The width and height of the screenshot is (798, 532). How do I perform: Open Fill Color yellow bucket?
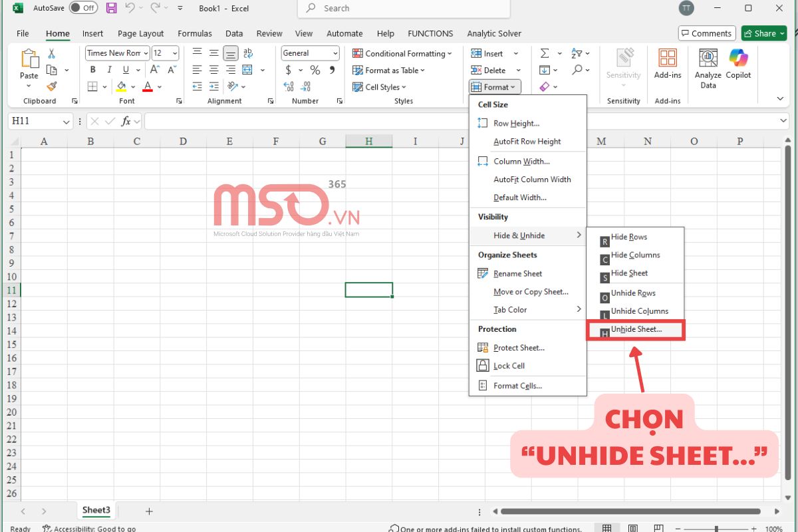click(121, 86)
